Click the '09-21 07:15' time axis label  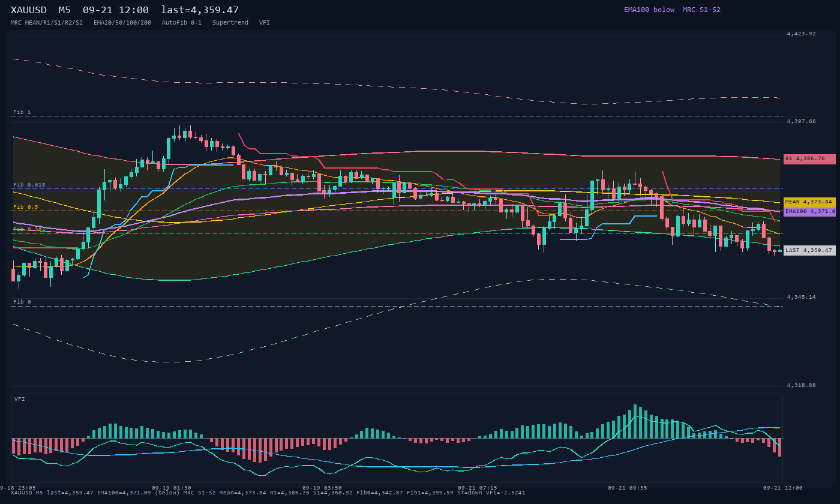[x=478, y=488]
